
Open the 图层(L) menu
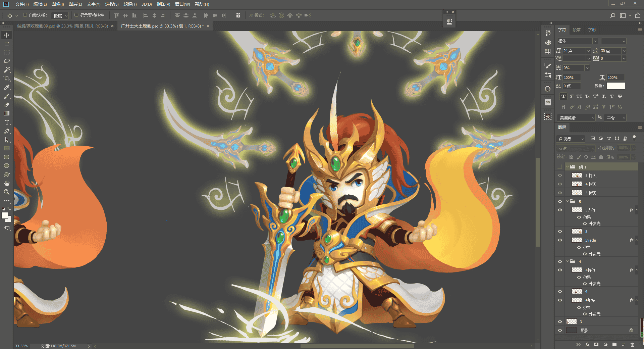(x=75, y=4)
